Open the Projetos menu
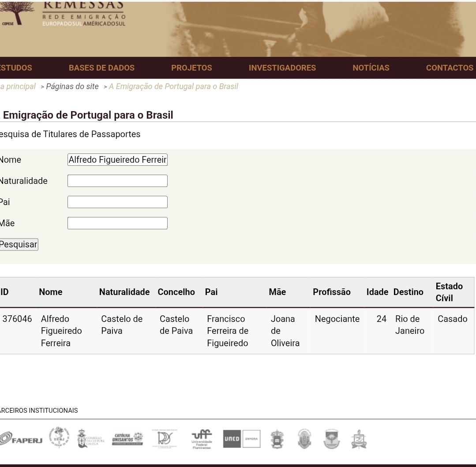The height and width of the screenshot is (467, 476). click(x=191, y=68)
